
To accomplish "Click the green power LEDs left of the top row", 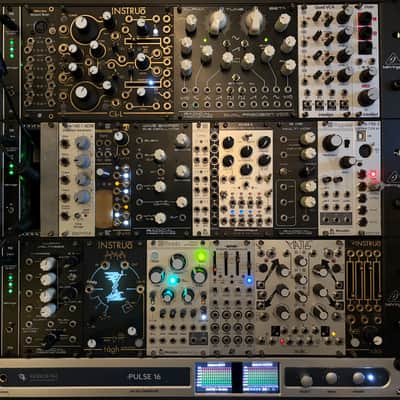I will 12,49.
